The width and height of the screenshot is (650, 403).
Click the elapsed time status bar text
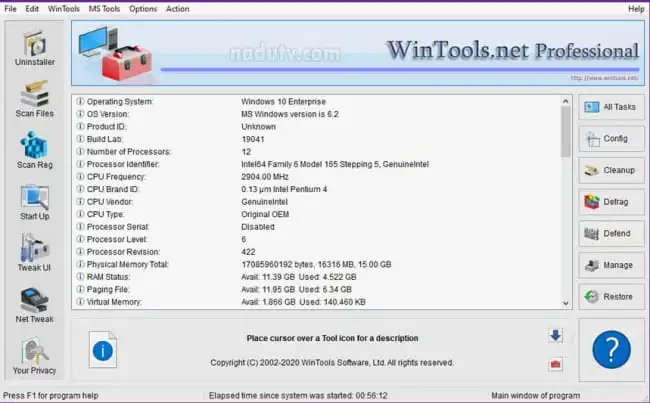pos(298,396)
